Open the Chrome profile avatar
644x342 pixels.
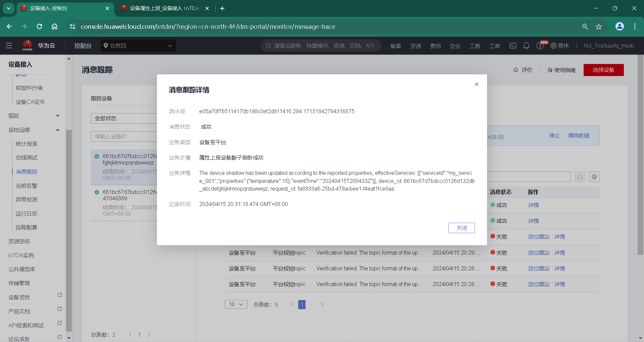click(x=620, y=26)
